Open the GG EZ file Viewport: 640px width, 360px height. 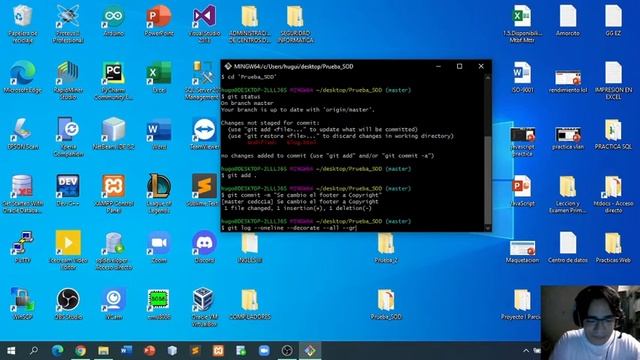coord(613,21)
